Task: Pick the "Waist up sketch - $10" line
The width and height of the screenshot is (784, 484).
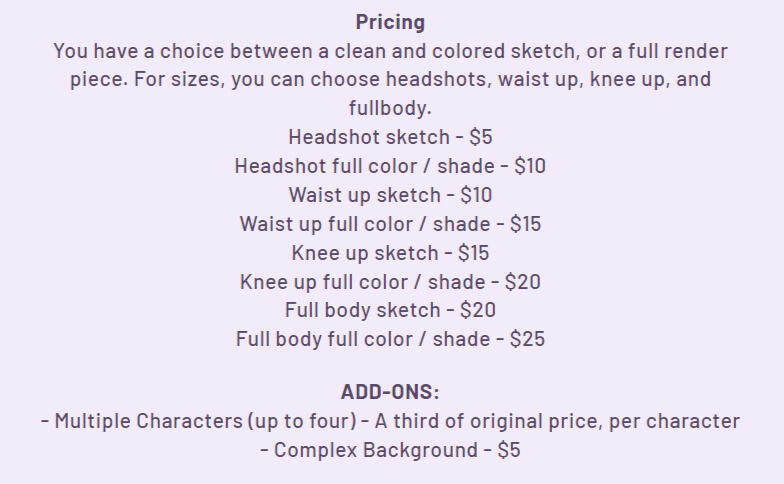Action: (x=390, y=195)
